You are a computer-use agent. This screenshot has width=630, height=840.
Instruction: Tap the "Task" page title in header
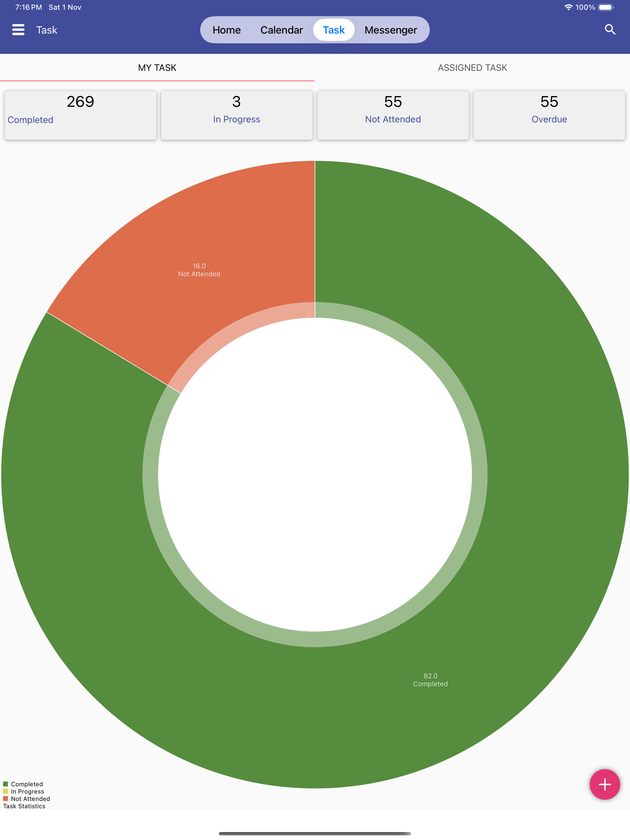47,30
